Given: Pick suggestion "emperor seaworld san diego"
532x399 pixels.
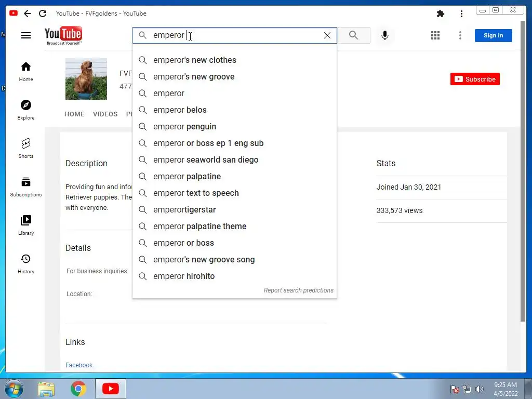Looking at the screenshot, I should [234, 160].
